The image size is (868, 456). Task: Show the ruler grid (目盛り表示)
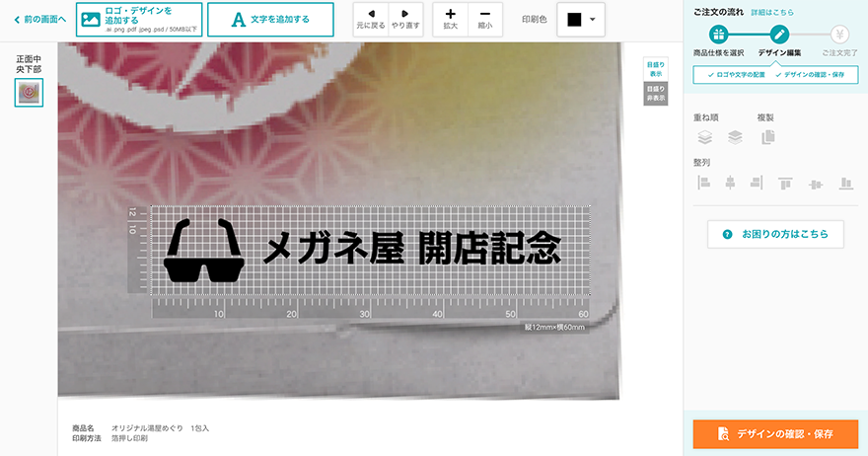click(x=655, y=69)
